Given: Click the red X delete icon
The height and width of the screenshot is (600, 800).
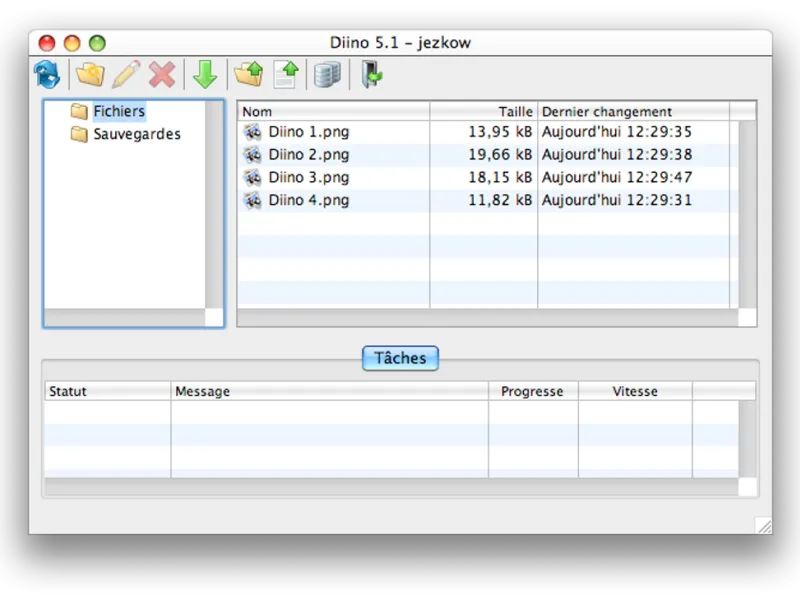Looking at the screenshot, I should pos(162,74).
